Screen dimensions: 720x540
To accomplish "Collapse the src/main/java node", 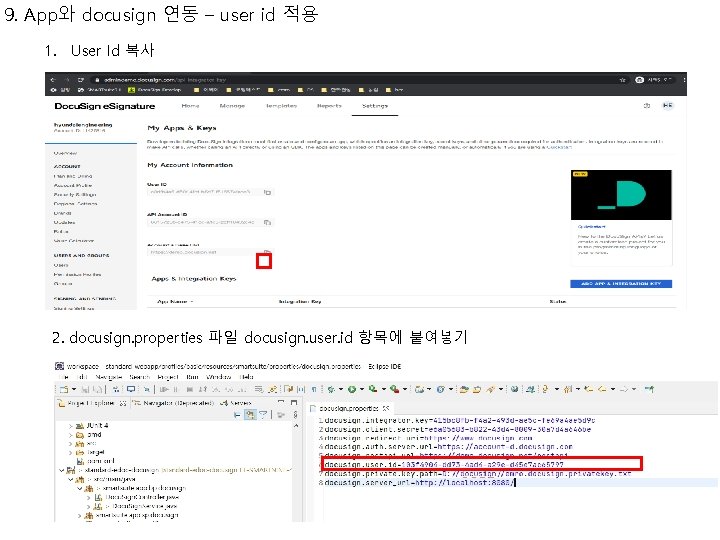I will (71, 479).
